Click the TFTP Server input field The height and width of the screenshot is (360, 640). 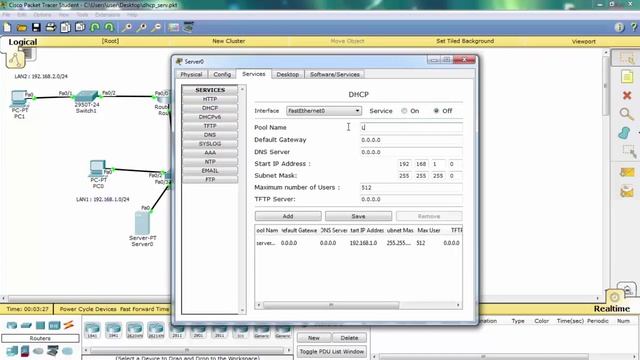(411, 200)
